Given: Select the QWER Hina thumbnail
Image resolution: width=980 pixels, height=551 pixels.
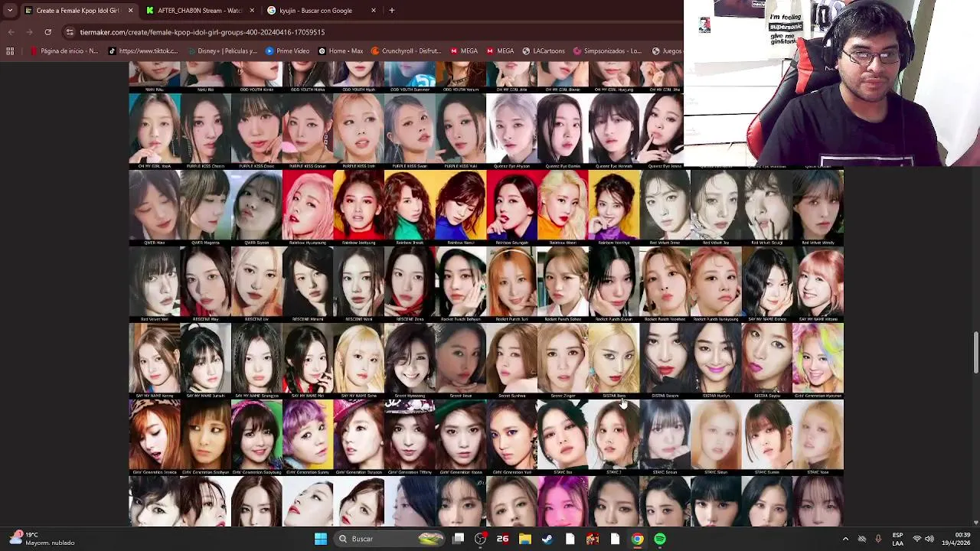Looking at the screenshot, I should point(155,207).
